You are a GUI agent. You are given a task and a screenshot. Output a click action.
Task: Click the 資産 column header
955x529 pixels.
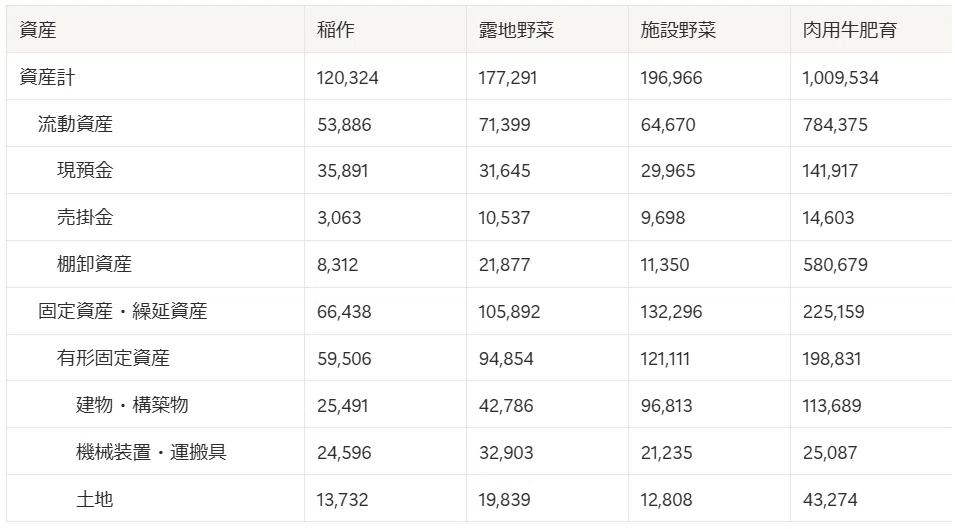click(x=38, y=30)
